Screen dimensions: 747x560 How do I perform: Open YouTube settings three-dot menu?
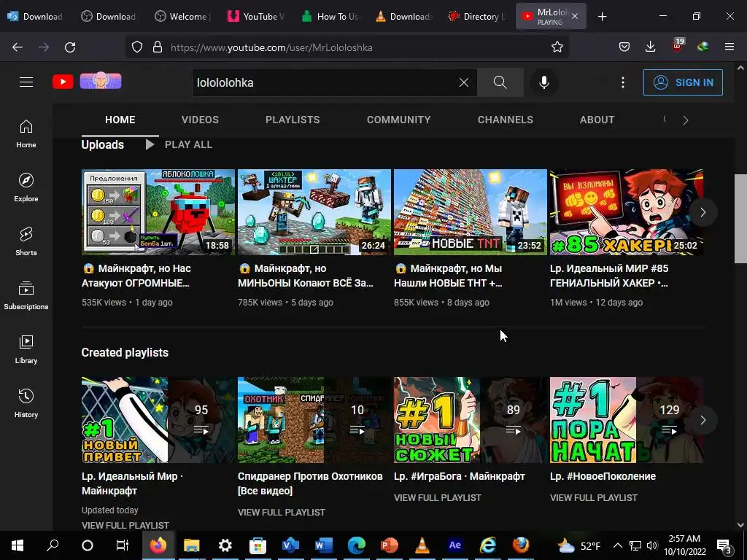click(x=623, y=82)
